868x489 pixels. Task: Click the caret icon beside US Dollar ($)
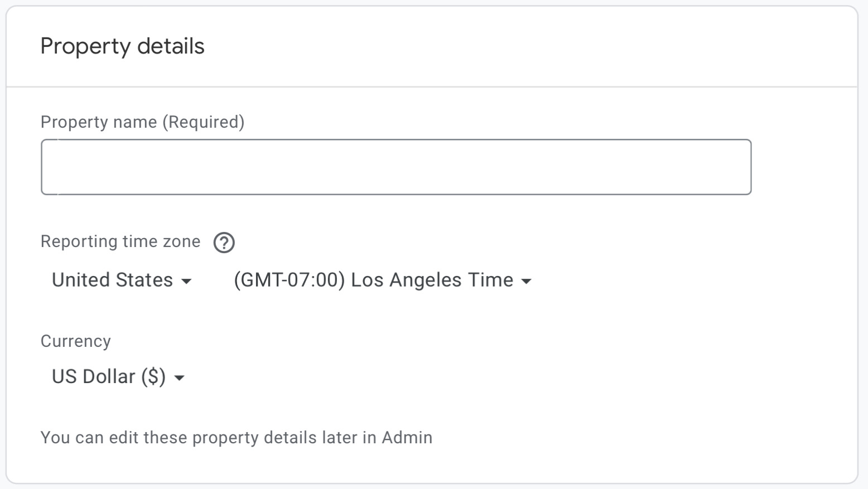179,378
